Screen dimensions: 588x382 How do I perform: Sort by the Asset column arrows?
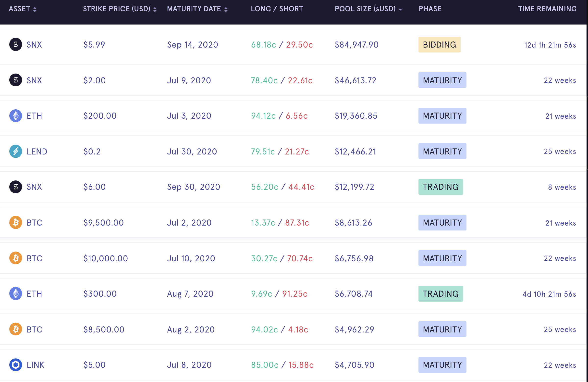point(35,9)
